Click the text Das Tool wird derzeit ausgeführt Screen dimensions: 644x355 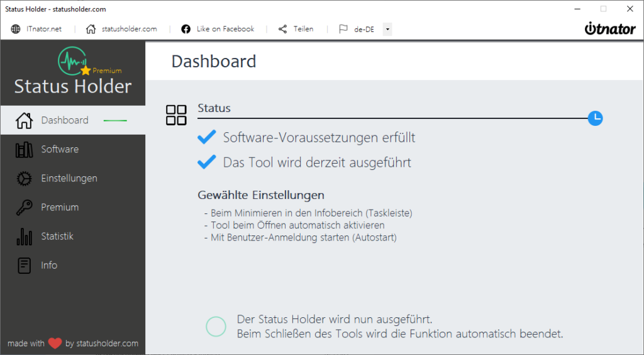(x=317, y=162)
